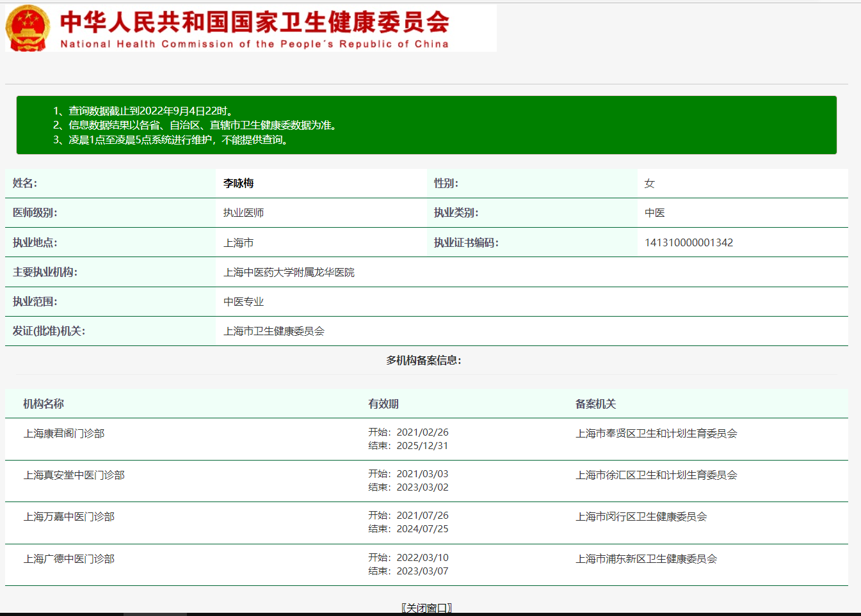Image resolution: width=861 pixels, height=616 pixels.
Task: Click the national emblem logo icon
Action: [28, 28]
